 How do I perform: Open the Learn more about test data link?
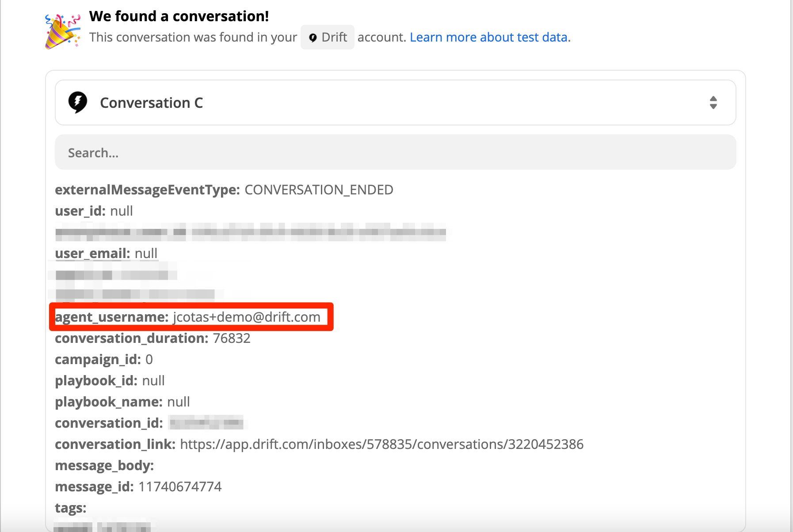pyautogui.click(x=489, y=37)
